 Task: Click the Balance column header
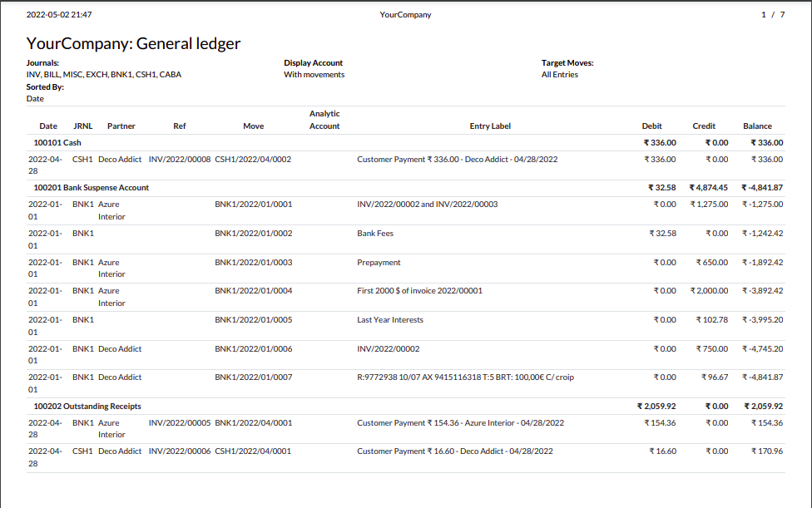pos(757,126)
